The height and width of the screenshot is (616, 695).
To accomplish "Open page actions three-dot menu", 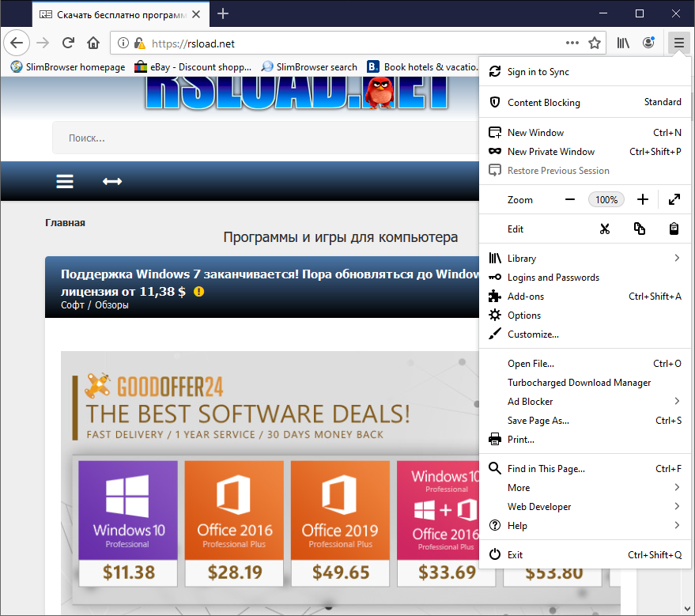I will [572, 43].
